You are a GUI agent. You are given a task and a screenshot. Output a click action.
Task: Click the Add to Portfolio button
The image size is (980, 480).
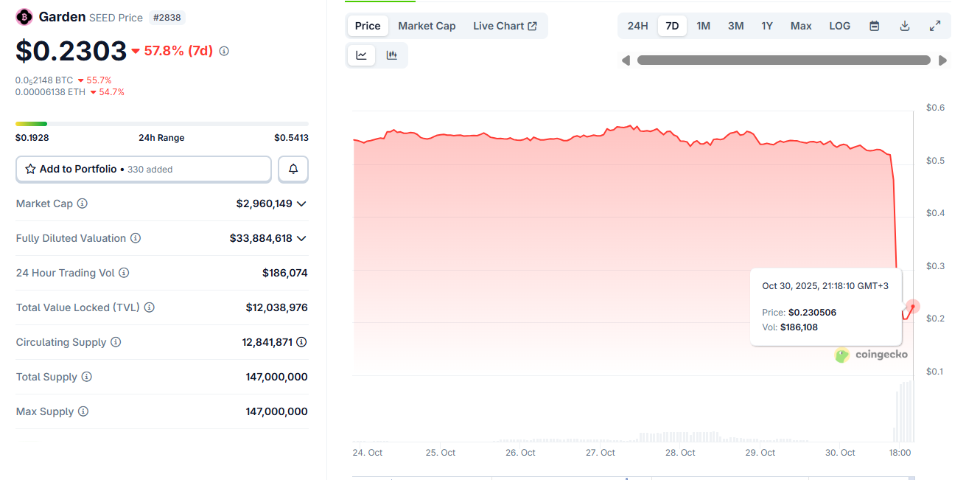143,169
